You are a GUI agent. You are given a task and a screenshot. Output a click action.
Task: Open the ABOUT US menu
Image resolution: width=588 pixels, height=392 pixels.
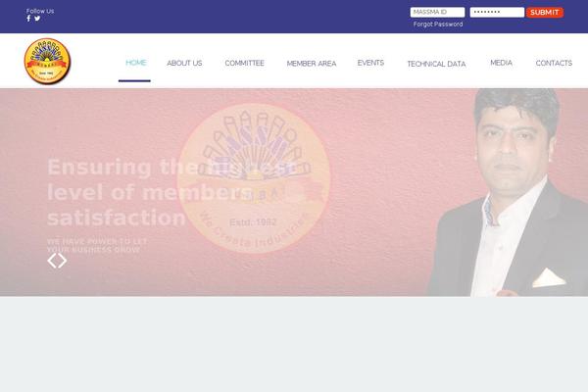[184, 63]
